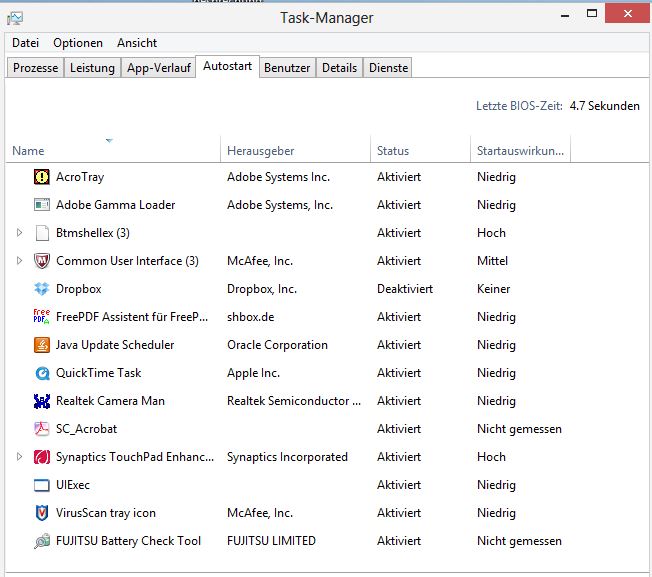Click the McAfee Common User Interface shield icon
The image size is (652, 577).
point(42,261)
